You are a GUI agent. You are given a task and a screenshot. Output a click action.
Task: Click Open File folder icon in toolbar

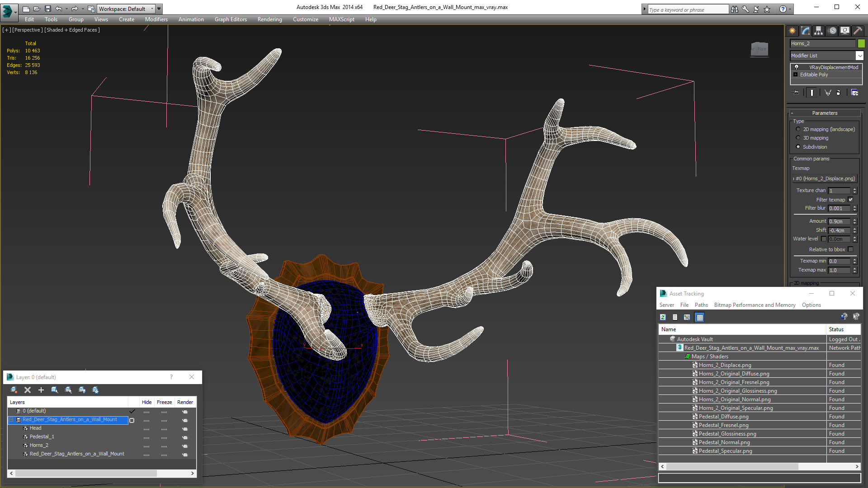tap(37, 9)
